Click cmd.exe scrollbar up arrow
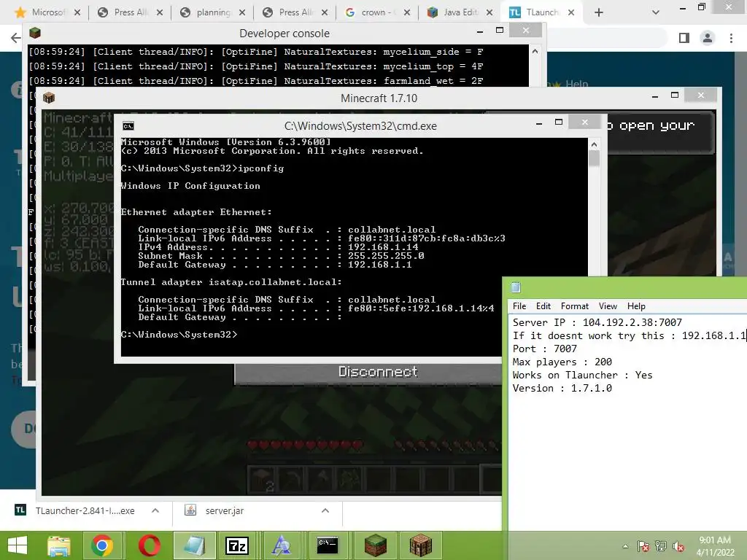 pos(594,144)
